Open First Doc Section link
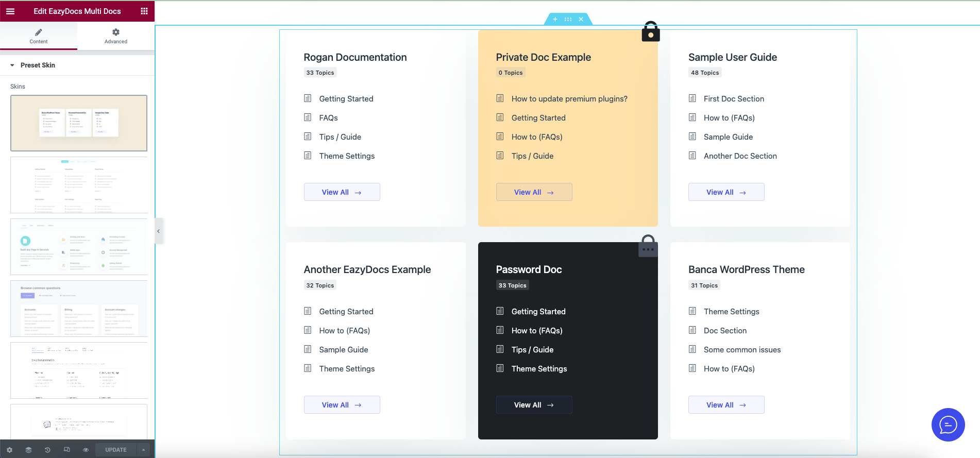Screen dimensions: 980x458 pyautogui.click(x=734, y=99)
